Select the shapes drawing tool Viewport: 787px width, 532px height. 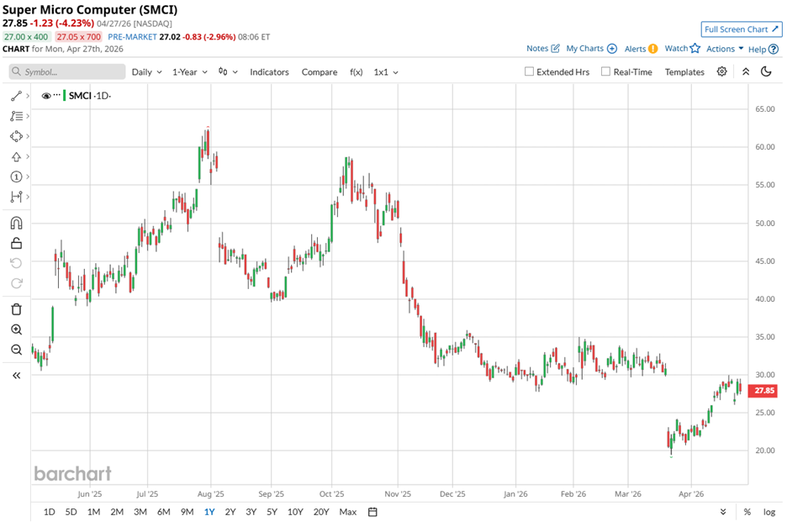16,136
